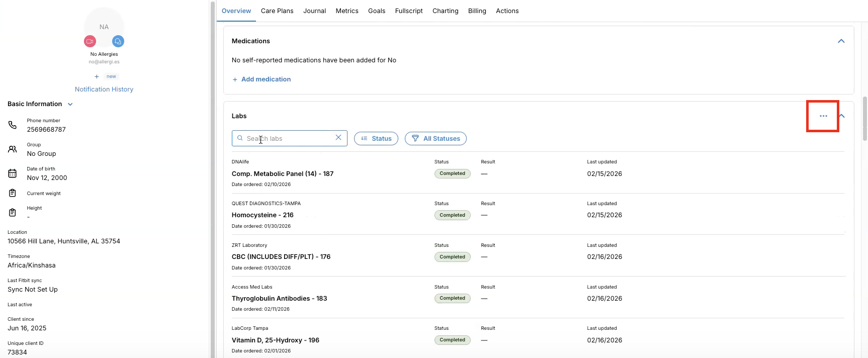This screenshot has width=868, height=358.
Task: Open chat using blue message icon
Action: coord(118,41)
